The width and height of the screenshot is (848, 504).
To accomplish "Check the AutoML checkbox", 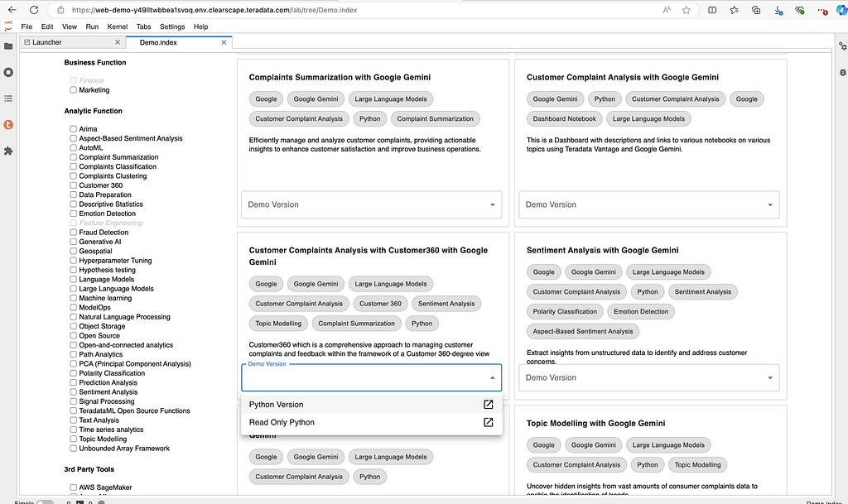I will (73, 147).
